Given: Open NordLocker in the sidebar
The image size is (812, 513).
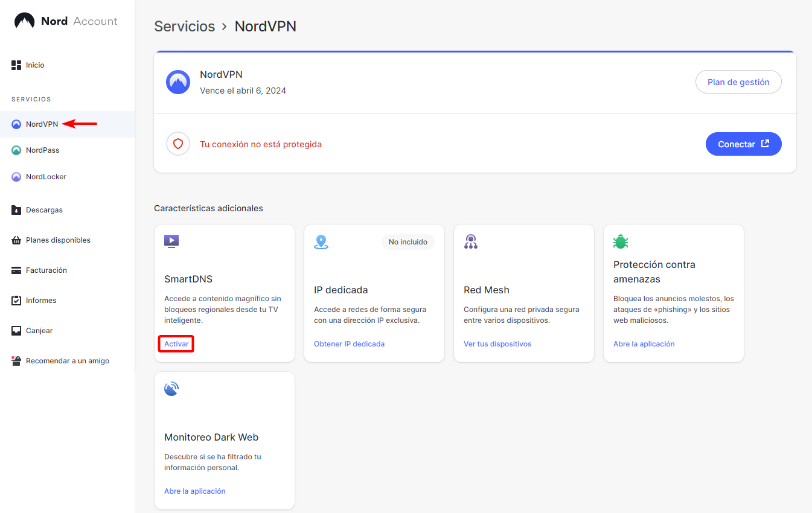Looking at the screenshot, I should pos(46,177).
